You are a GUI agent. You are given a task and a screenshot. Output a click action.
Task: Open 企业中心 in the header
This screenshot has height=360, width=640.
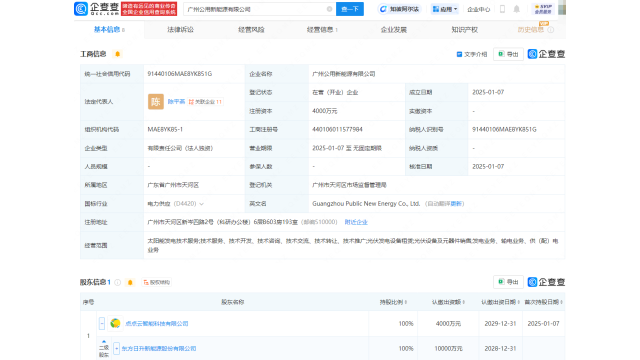click(478, 9)
